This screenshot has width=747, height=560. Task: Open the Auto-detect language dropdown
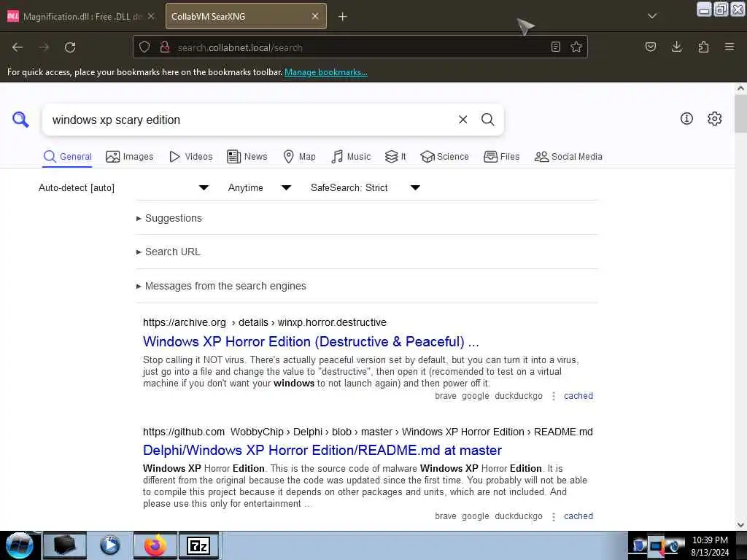click(124, 187)
